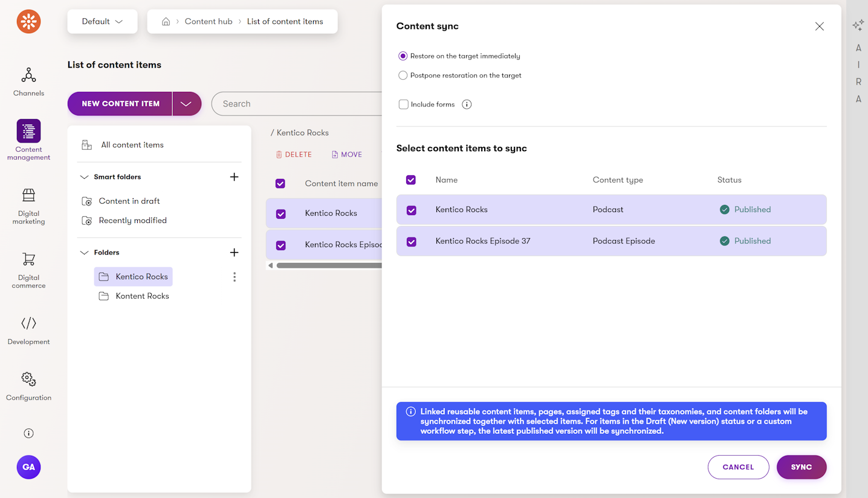Enable the Include forms checkbox

pos(404,105)
